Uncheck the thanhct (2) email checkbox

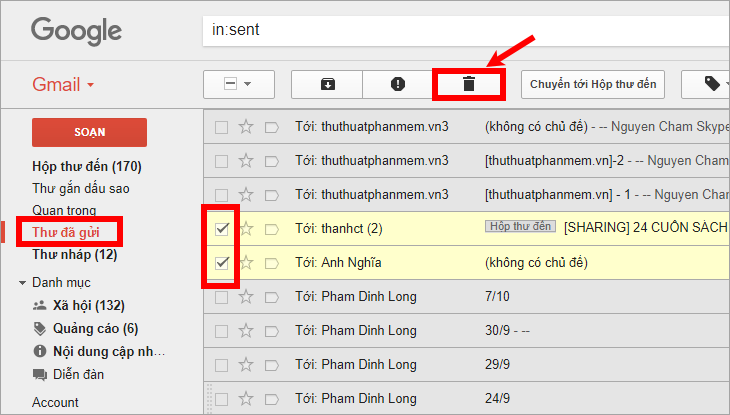tap(222, 229)
